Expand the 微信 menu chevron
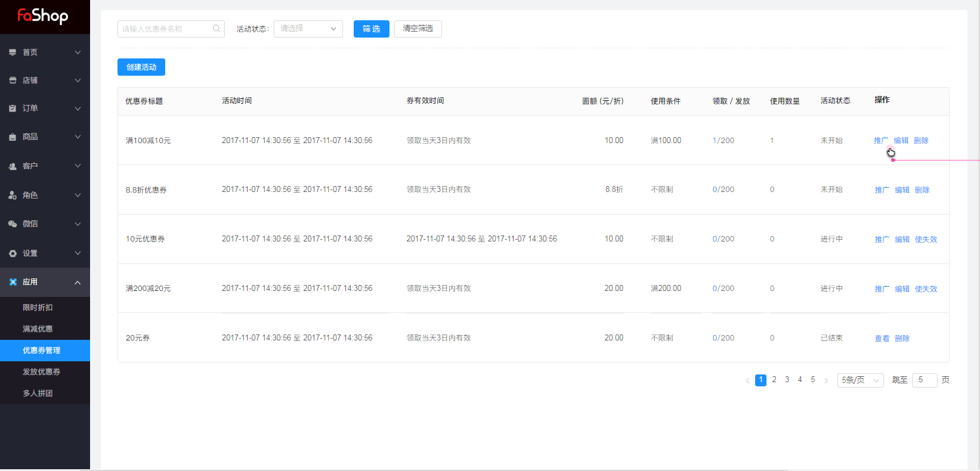Screen dimensions: 980x471 [78, 224]
